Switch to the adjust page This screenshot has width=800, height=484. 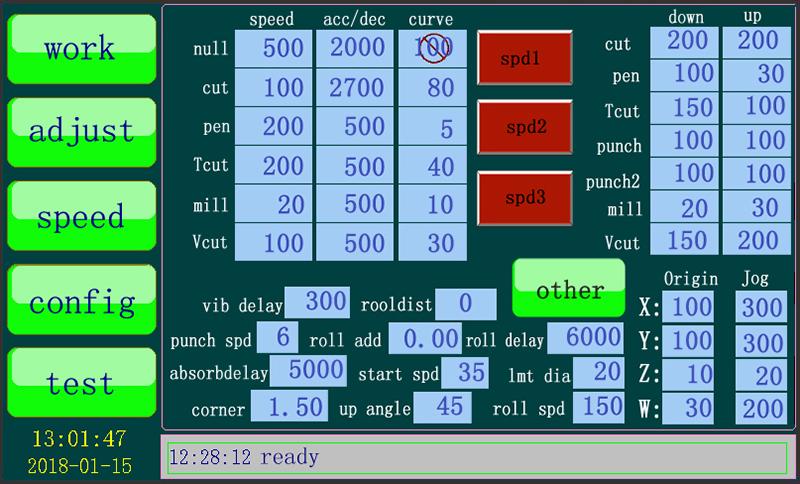82,132
